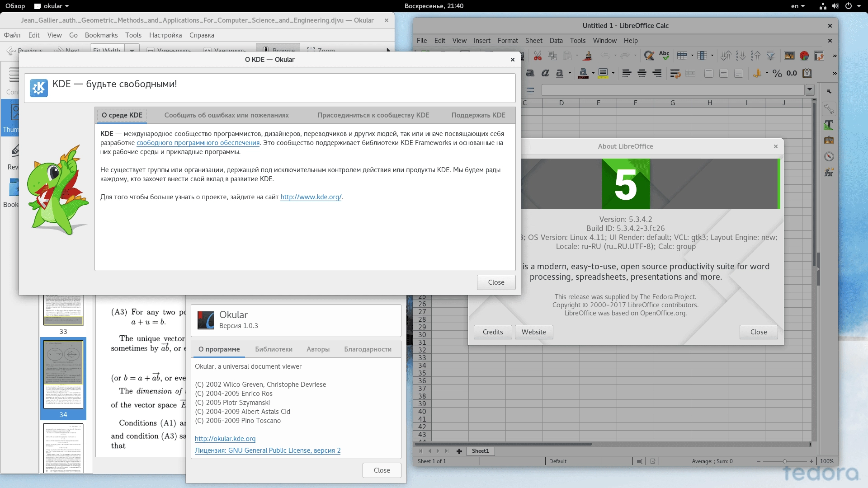
Task: Click the Calc formula input field
Action: (673, 90)
